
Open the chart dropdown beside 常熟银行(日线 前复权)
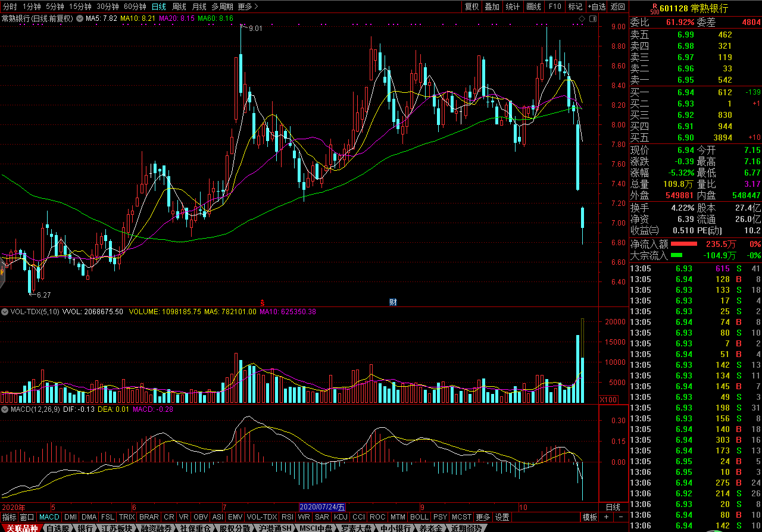click(80, 18)
